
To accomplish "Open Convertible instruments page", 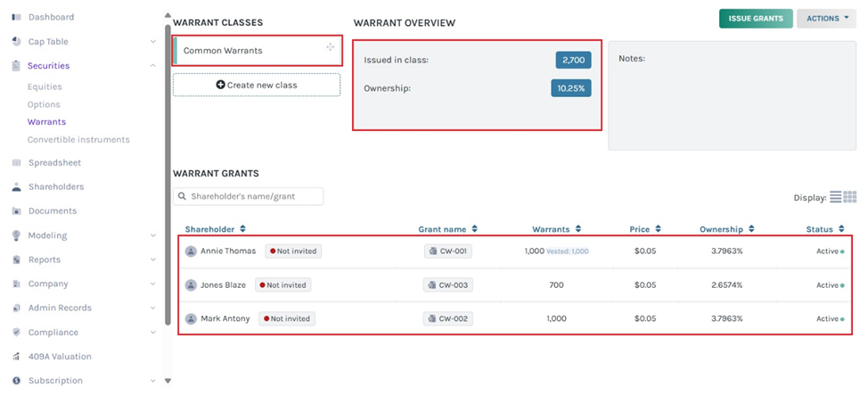I will point(78,140).
